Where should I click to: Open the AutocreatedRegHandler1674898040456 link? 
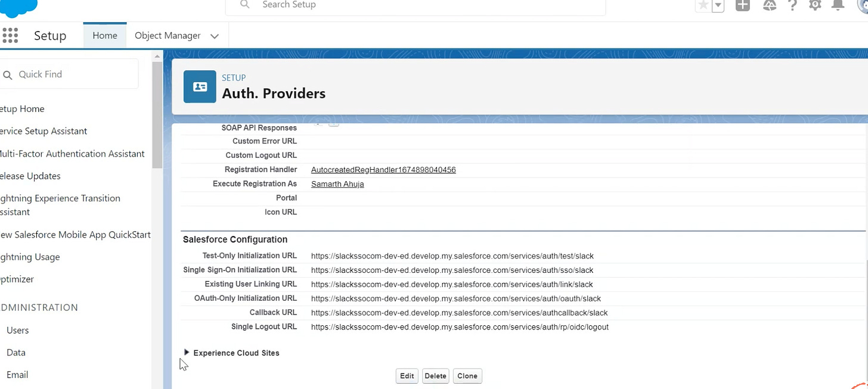coord(383,170)
